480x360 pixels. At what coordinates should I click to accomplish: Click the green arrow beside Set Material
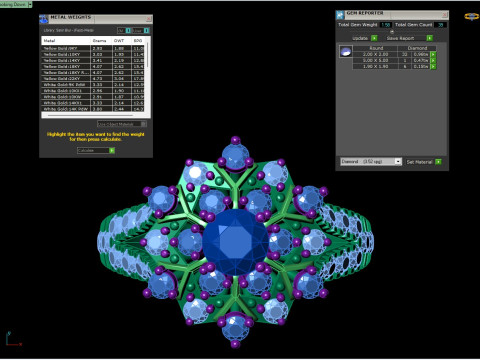click(438, 162)
